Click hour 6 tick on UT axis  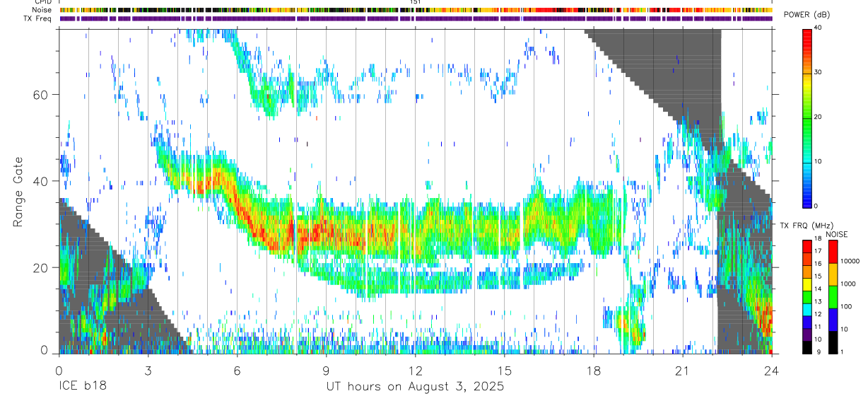237,371
